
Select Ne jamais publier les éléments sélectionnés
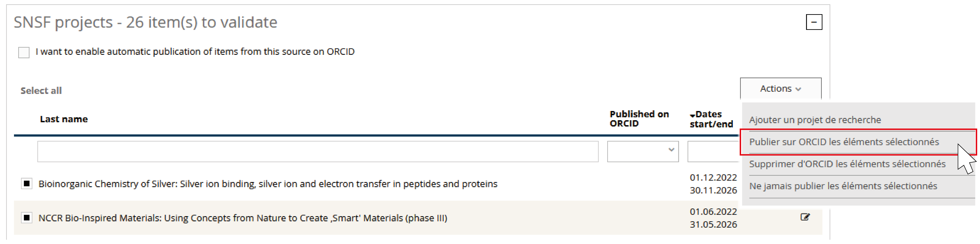[x=843, y=186]
